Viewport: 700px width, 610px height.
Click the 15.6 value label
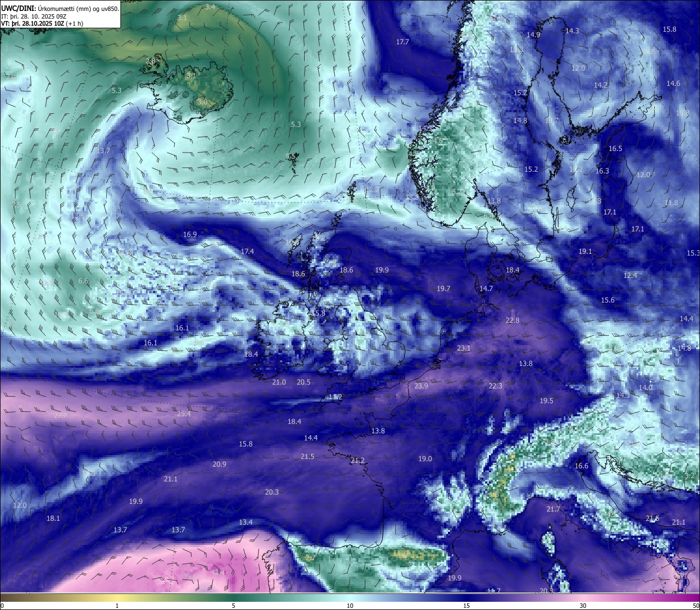point(608,300)
